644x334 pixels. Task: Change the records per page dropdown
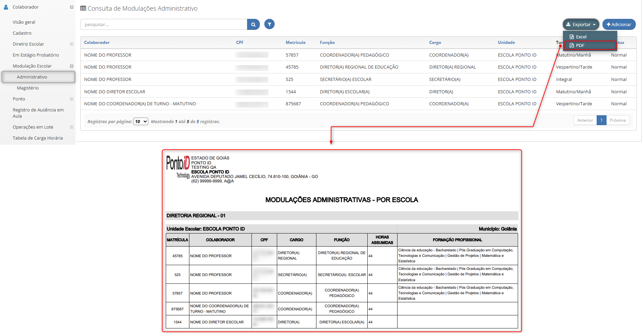tap(141, 121)
